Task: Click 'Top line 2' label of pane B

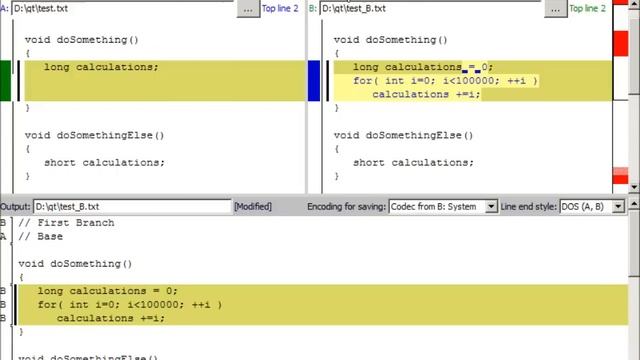Action: pyautogui.click(x=587, y=8)
